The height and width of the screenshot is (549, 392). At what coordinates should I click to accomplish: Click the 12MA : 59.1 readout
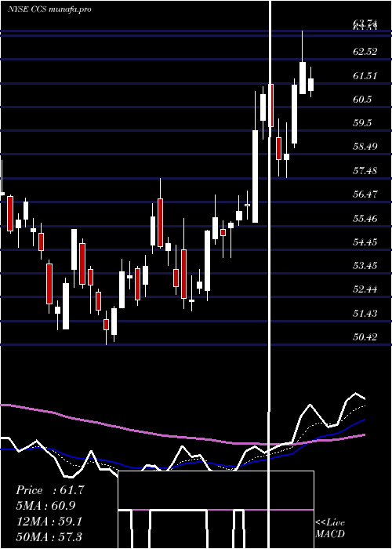tap(49, 522)
